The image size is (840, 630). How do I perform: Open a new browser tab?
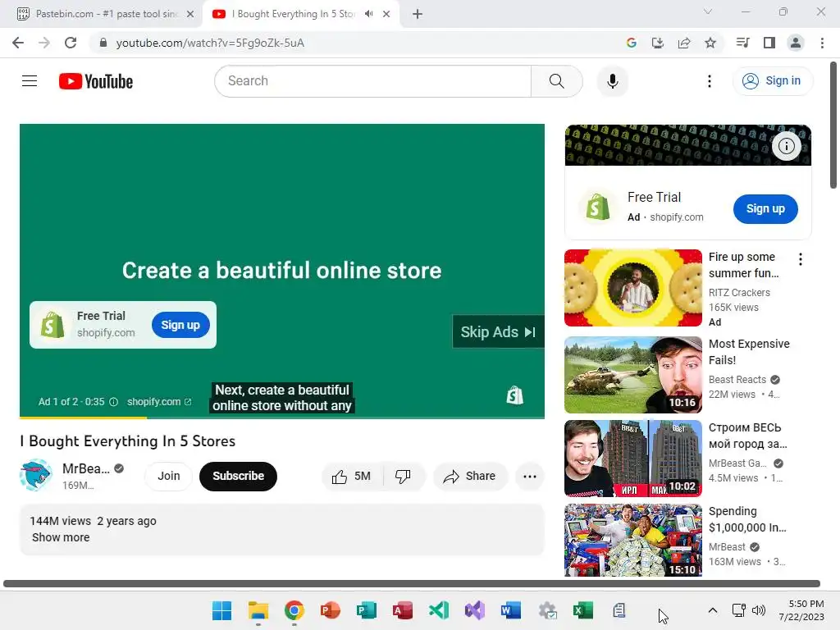click(418, 14)
